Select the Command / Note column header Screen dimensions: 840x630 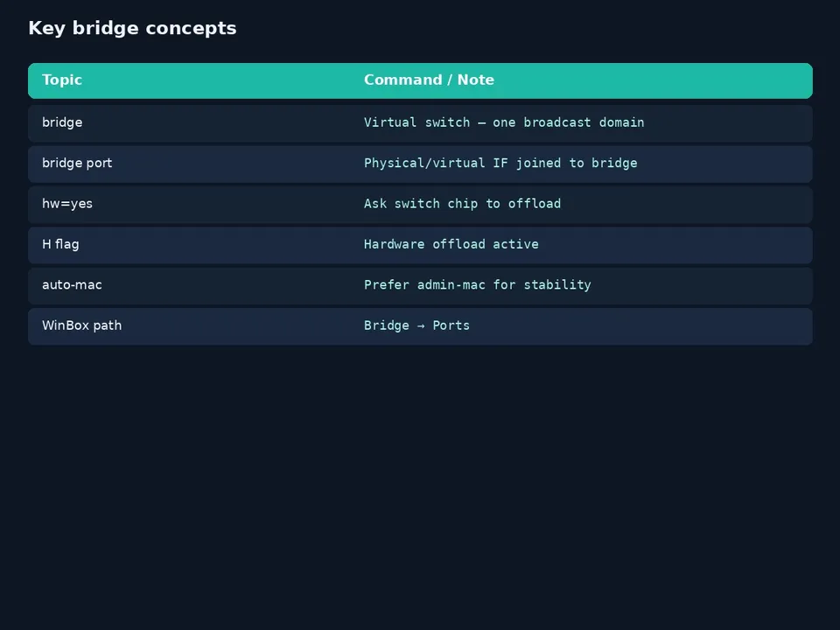tap(429, 80)
